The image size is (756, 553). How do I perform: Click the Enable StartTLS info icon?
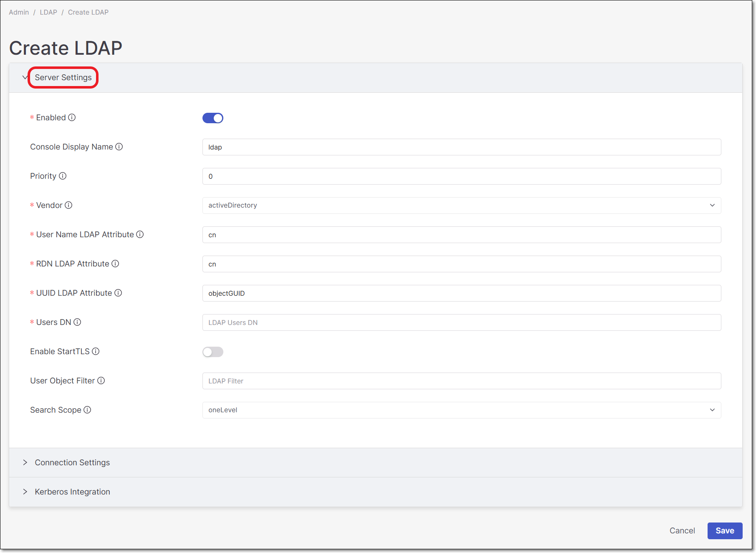pyautogui.click(x=96, y=351)
